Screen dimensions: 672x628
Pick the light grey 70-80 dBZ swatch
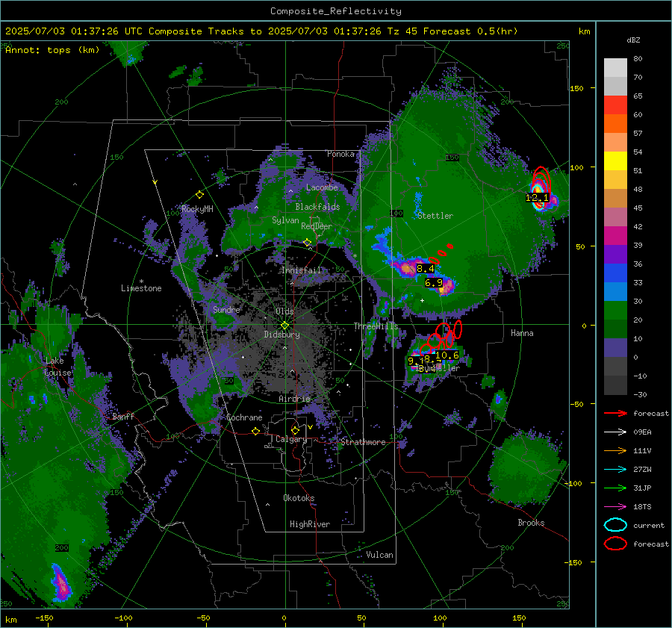[615, 68]
